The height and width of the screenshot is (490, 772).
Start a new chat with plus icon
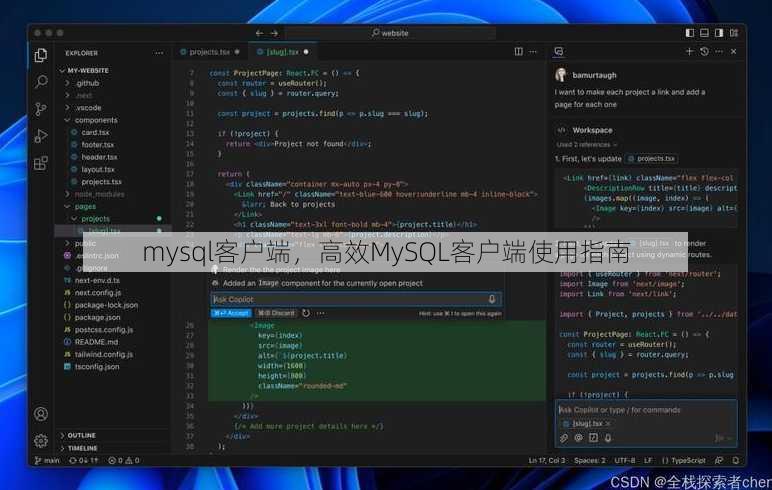(689, 51)
